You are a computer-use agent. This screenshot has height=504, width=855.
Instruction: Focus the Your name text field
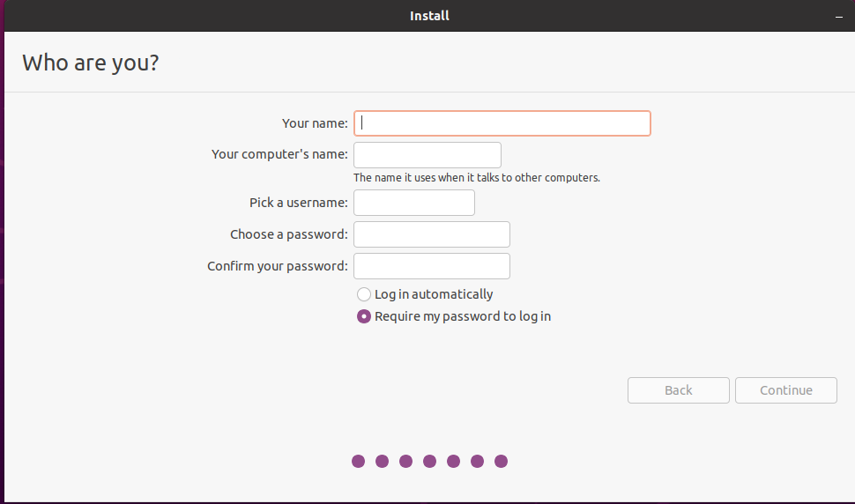click(x=502, y=123)
